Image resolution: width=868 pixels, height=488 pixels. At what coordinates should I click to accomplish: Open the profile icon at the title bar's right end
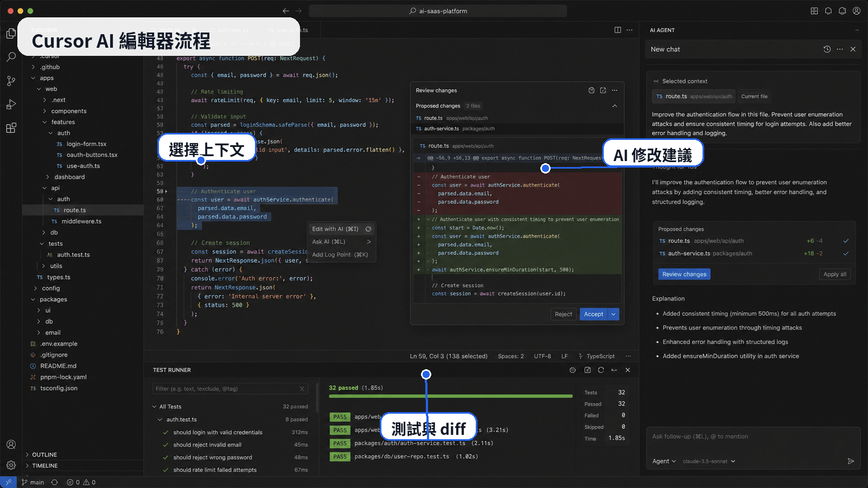pyautogui.click(x=857, y=11)
